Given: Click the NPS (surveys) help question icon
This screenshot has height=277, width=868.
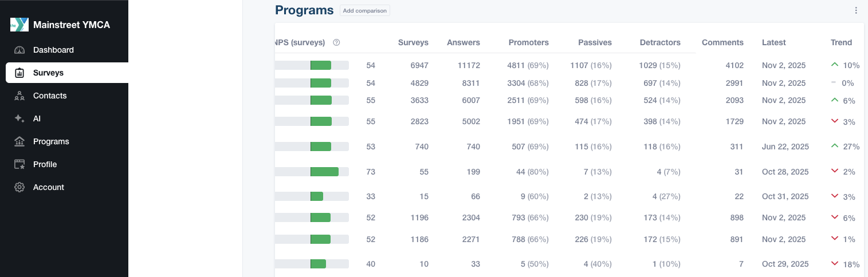Looking at the screenshot, I should point(336,42).
